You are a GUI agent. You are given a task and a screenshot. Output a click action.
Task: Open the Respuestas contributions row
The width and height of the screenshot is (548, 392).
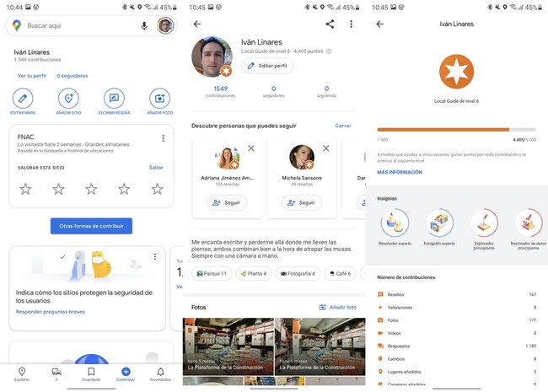pos(456,346)
